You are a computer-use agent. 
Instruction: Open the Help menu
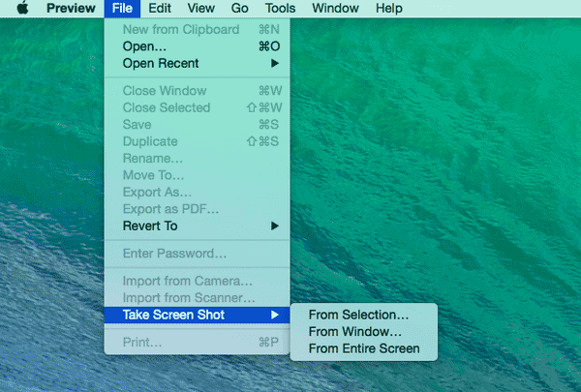(388, 8)
